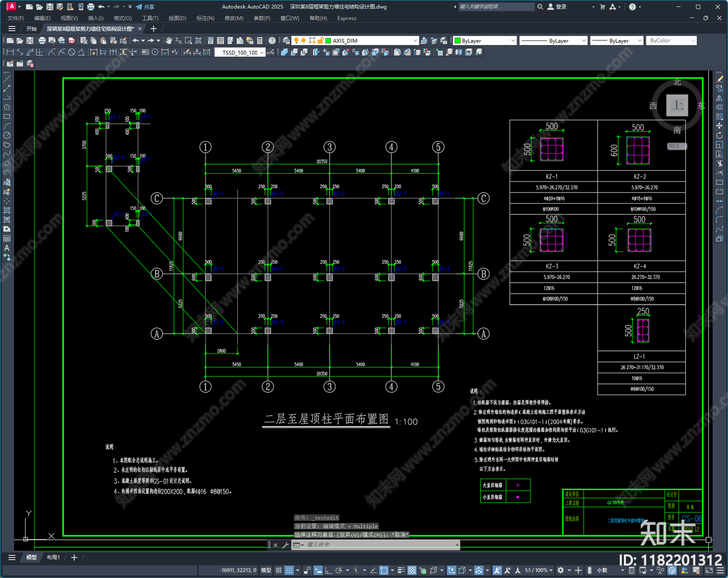Open the AXIS_DIM layer dropdown
Viewport: 728px width, 578px height.
click(415, 41)
